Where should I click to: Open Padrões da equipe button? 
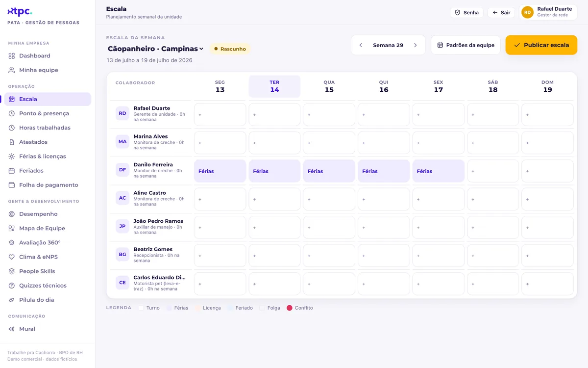[x=465, y=45]
